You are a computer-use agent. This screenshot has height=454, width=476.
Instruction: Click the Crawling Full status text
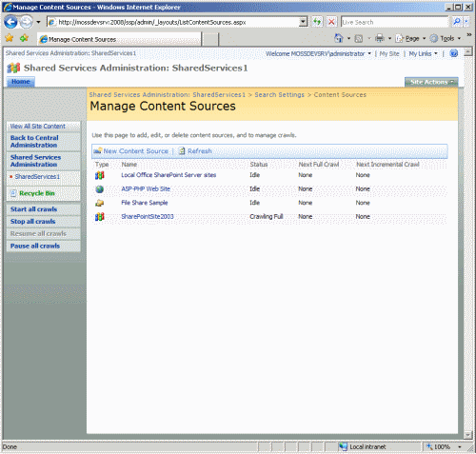pos(267,217)
